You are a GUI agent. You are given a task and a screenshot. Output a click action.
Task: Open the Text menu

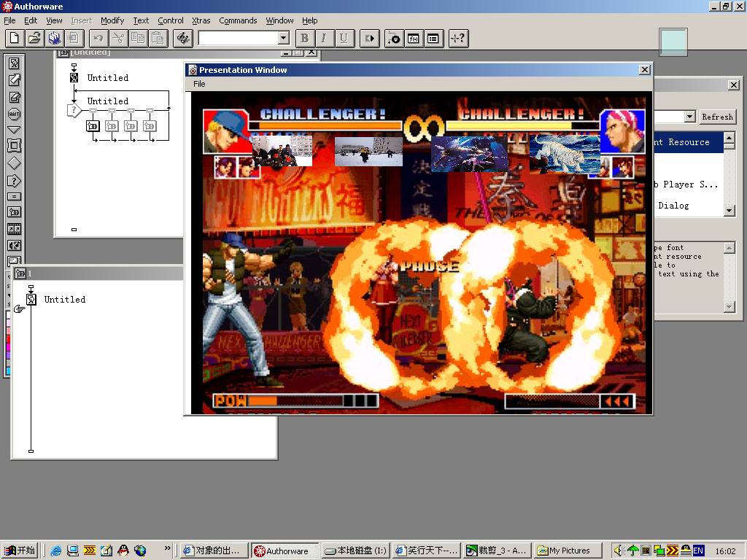tap(141, 20)
